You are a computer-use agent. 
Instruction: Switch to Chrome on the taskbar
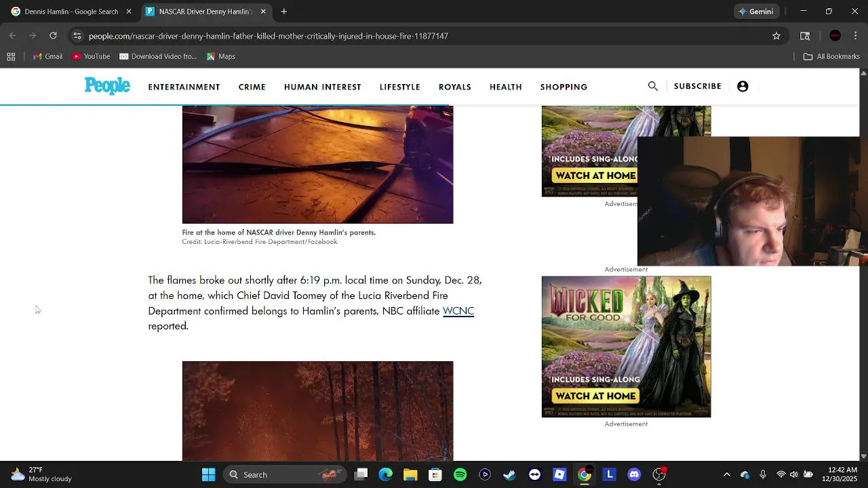[585, 474]
